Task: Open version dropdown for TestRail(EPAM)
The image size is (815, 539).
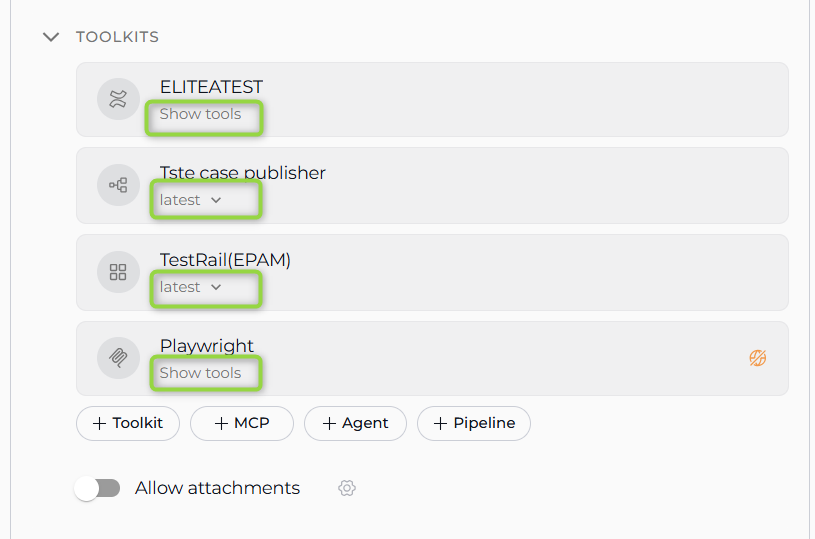Action: tap(191, 287)
